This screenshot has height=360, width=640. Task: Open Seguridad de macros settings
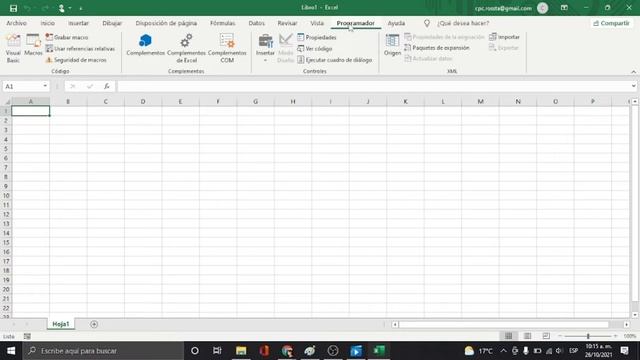click(76, 60)
